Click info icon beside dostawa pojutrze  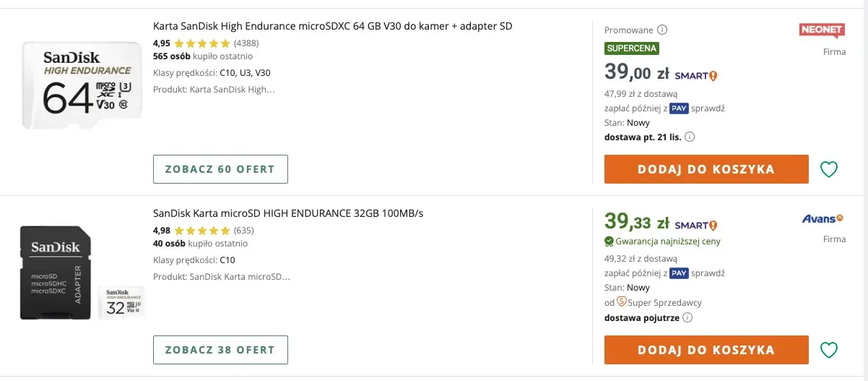[x=687, y=317]
